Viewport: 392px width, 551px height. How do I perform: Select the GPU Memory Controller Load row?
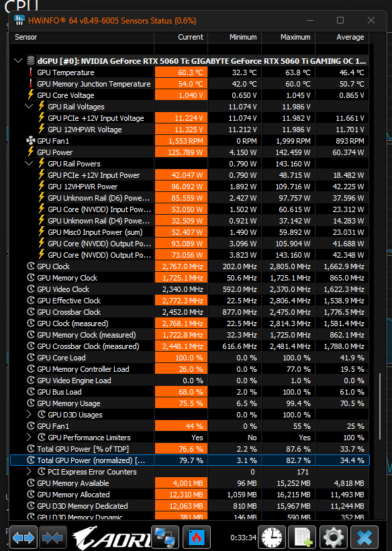click(190, 369)
